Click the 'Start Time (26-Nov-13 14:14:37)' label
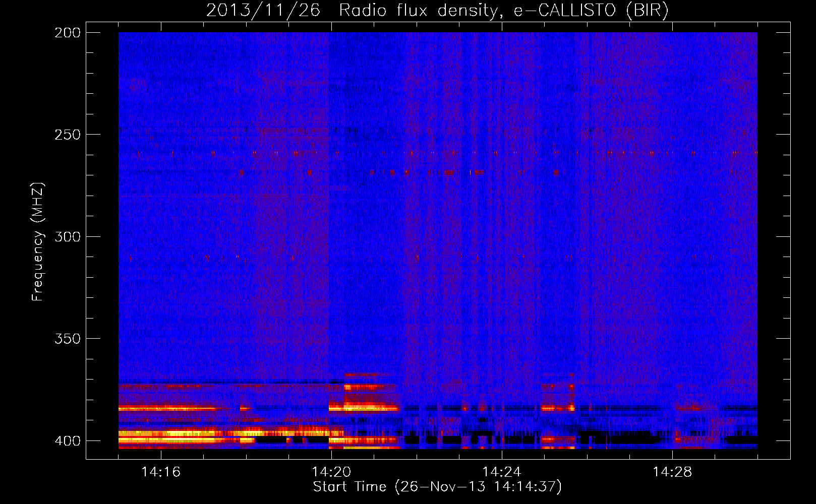The width and height of the screenshot is (816, 504). pos(437,487)
